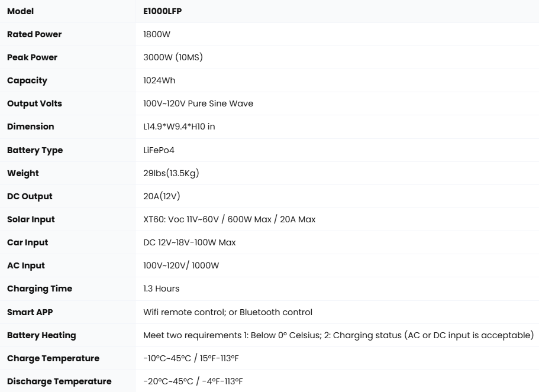
Task: Select the AC Input row label
Action: click(26, 265)
